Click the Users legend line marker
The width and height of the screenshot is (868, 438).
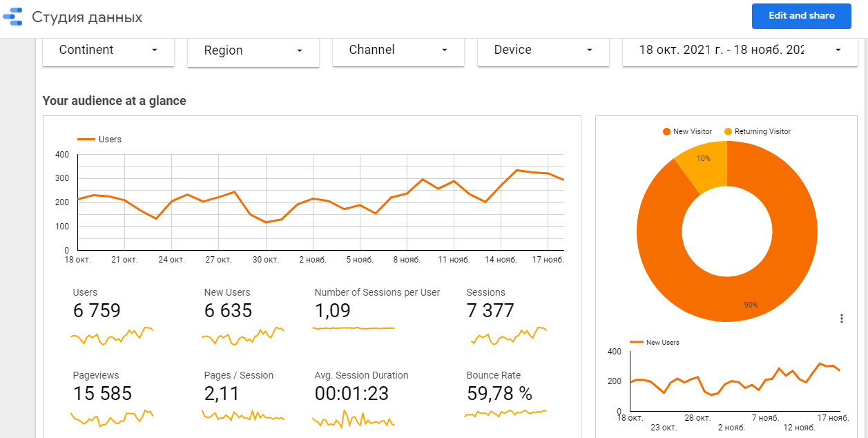(x=86, y=140)
